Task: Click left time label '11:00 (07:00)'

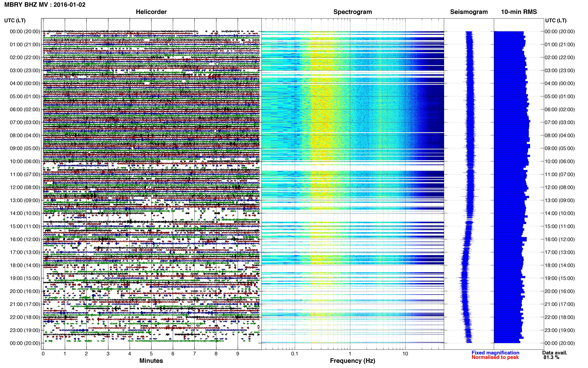Action: (25, 174)
